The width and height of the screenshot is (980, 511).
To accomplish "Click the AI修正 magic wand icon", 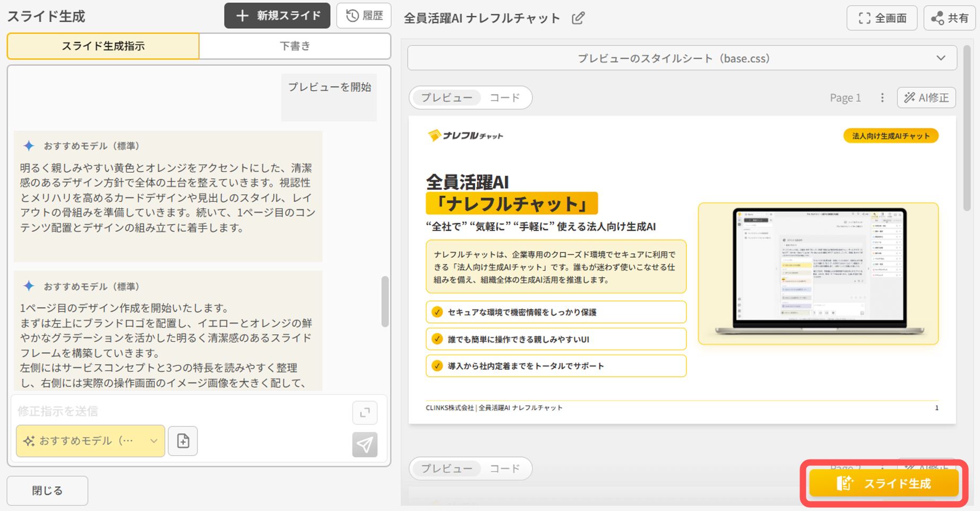I will pos(910,98).
